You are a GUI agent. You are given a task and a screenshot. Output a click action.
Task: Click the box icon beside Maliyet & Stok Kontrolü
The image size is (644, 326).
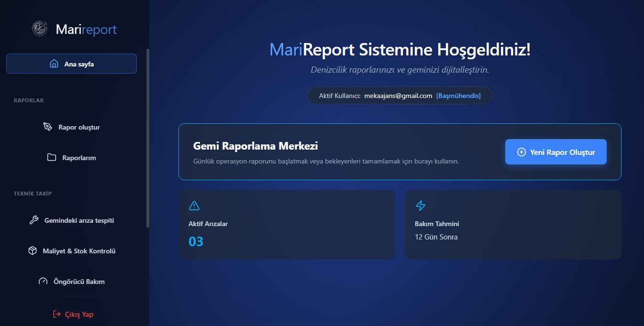tap(33, 250)
